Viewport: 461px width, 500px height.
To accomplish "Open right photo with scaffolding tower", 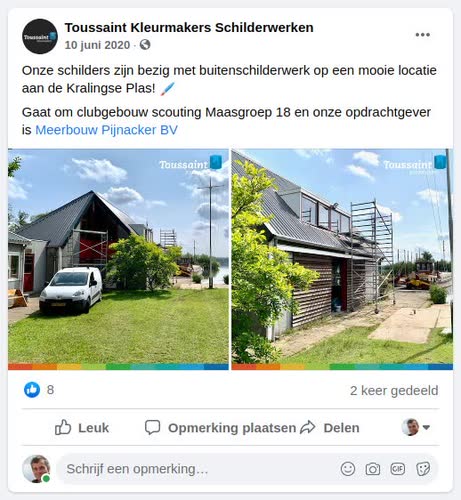I will coord(342,259).
